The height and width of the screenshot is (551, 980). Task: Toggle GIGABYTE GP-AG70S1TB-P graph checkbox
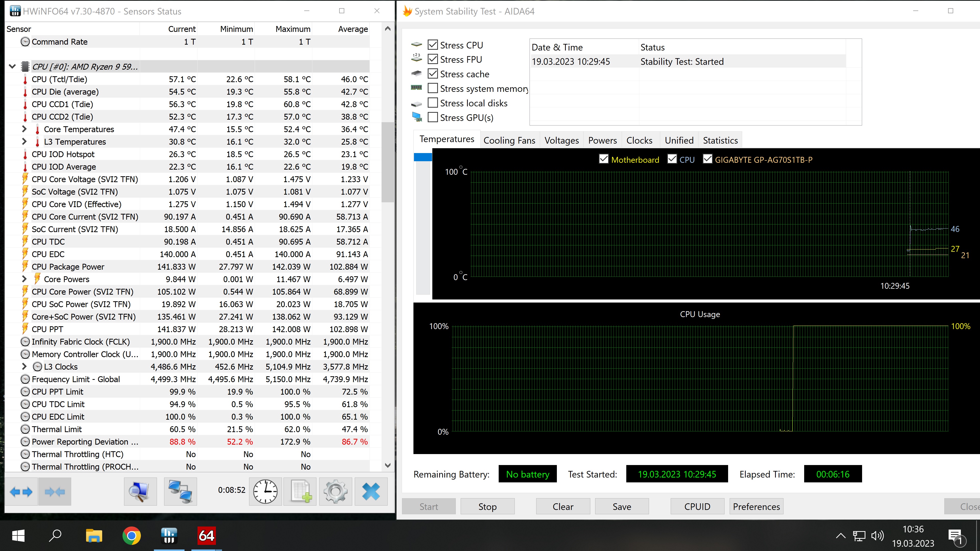tap(707, 159)
